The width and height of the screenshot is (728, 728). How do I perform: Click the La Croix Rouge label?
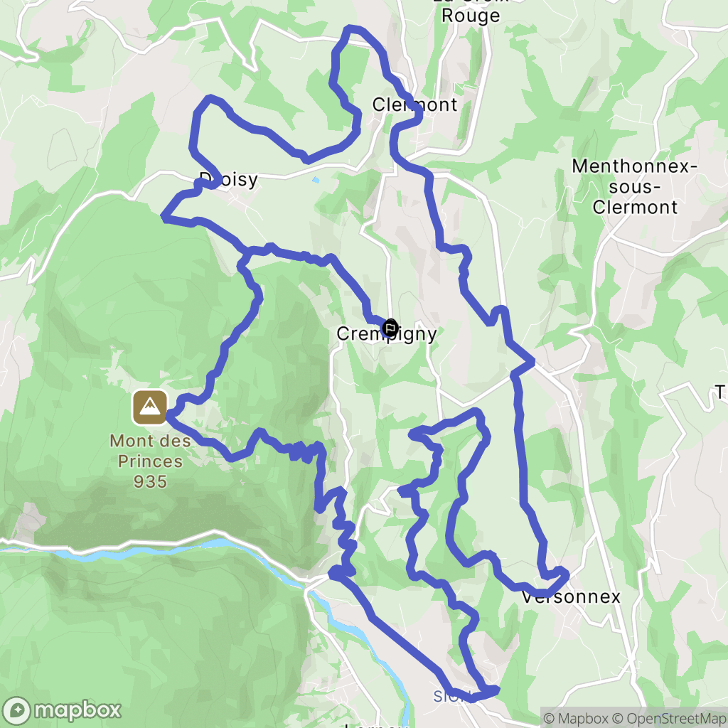coord(471,10)
